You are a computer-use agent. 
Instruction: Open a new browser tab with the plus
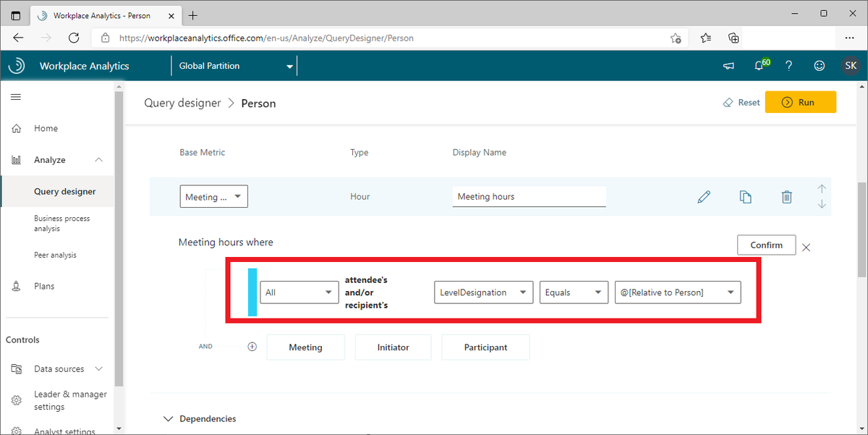pyautogui.click(x=193, y=15)
